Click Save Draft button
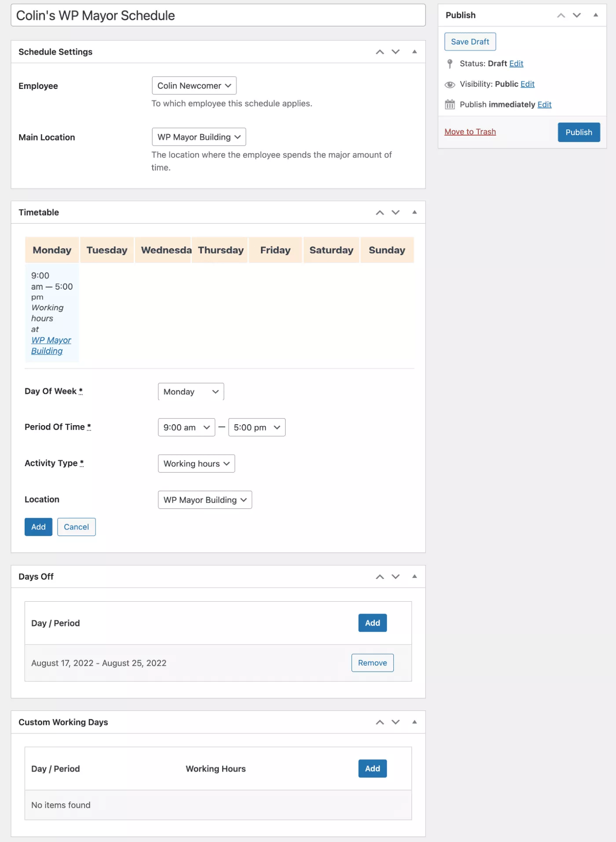 tap(470, 42)
